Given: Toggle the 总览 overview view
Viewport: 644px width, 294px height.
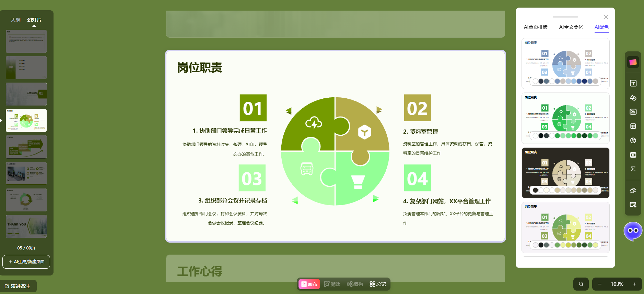Looking at the screenshot, I should tap(378, 284).
